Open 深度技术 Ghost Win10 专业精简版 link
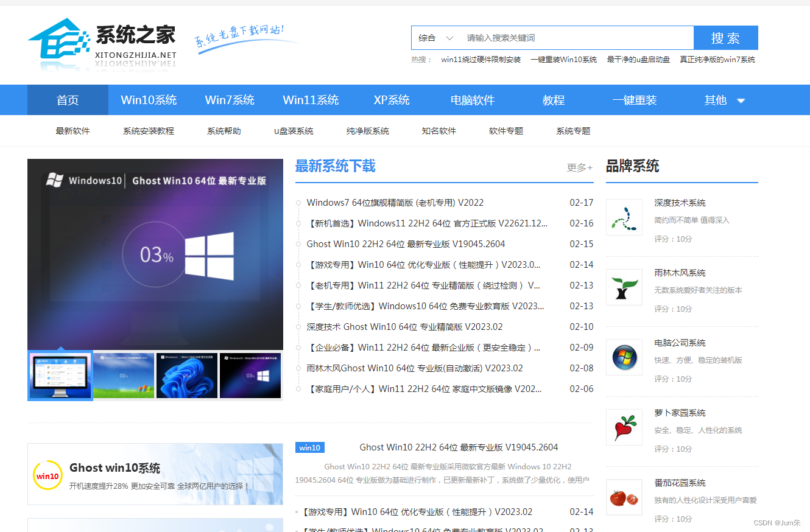810x532 pixels. [404, 327]
